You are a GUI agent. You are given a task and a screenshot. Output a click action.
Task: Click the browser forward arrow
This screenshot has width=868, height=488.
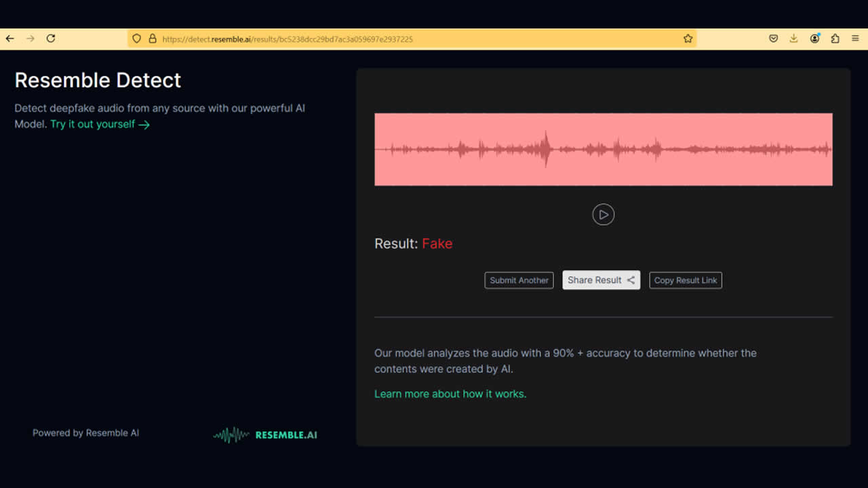30,39
